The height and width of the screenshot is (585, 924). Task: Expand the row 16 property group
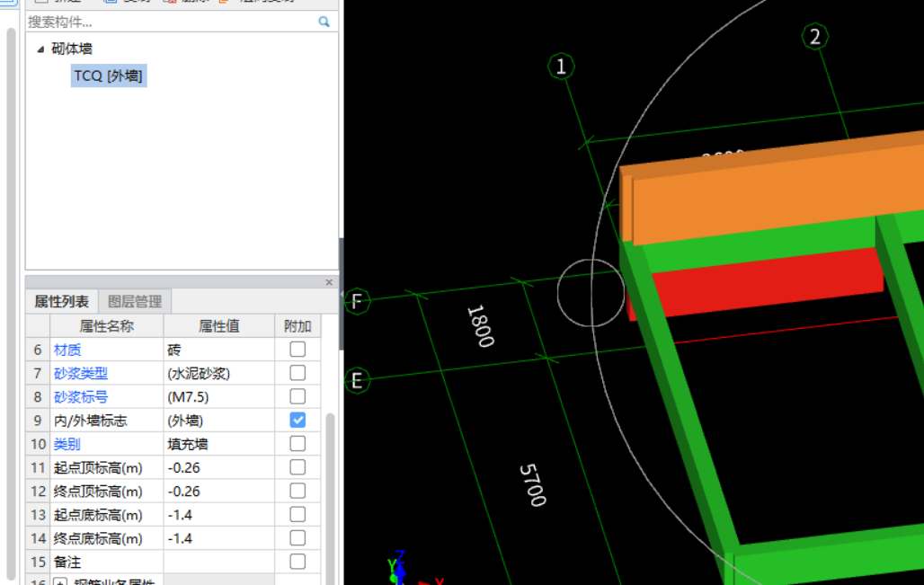[60, 582]
